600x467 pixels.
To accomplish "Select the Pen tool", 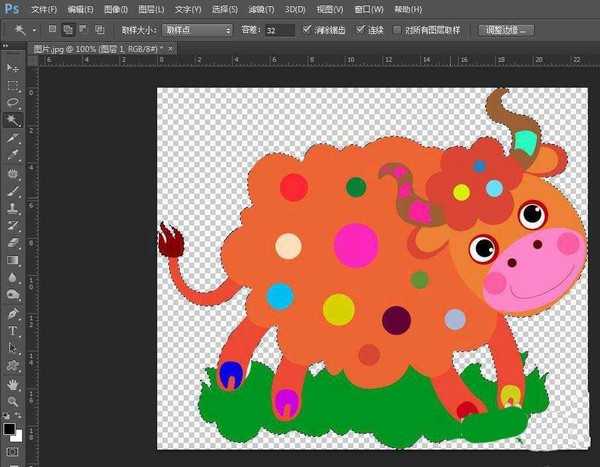I will [14, 312].
